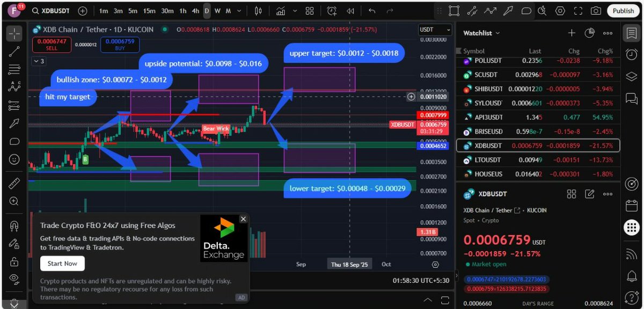Select the rounded shape tool in the floating toolbar
The width and height of the screenshot is (644, 309).
coord(526,11)
